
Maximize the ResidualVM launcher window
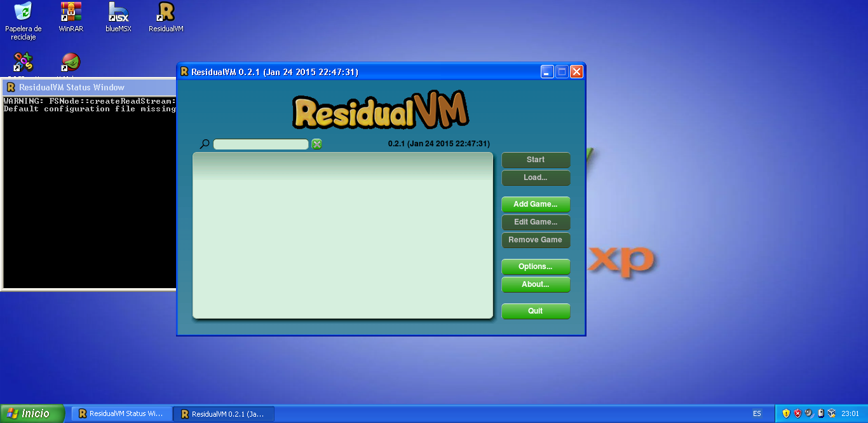pos(562,72)
